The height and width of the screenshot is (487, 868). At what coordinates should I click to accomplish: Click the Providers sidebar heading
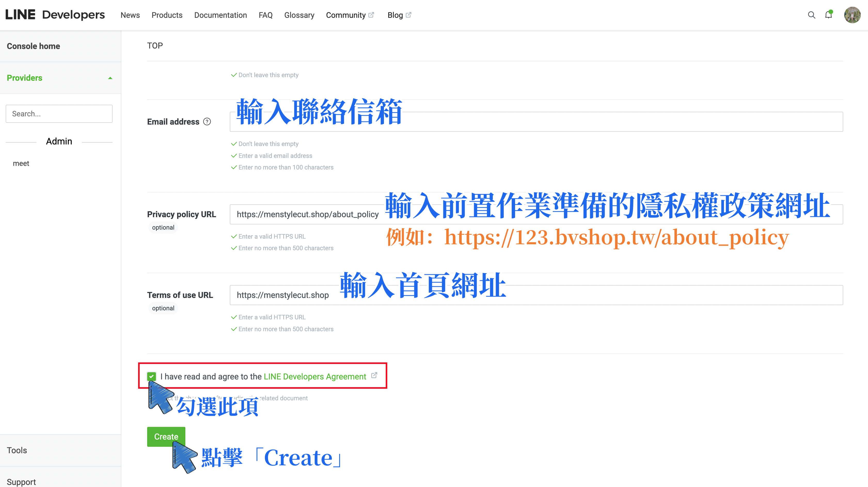(x=25, y=78)
